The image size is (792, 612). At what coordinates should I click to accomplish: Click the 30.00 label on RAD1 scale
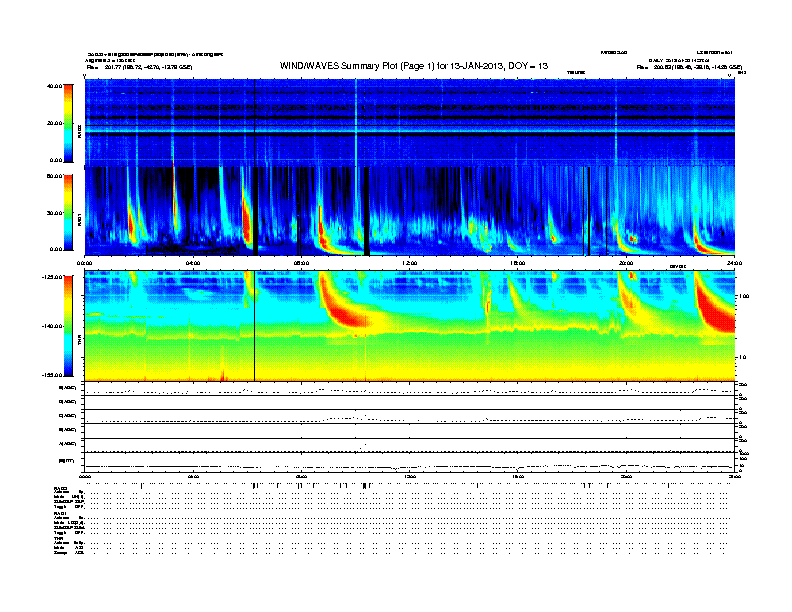pos(54,213)
